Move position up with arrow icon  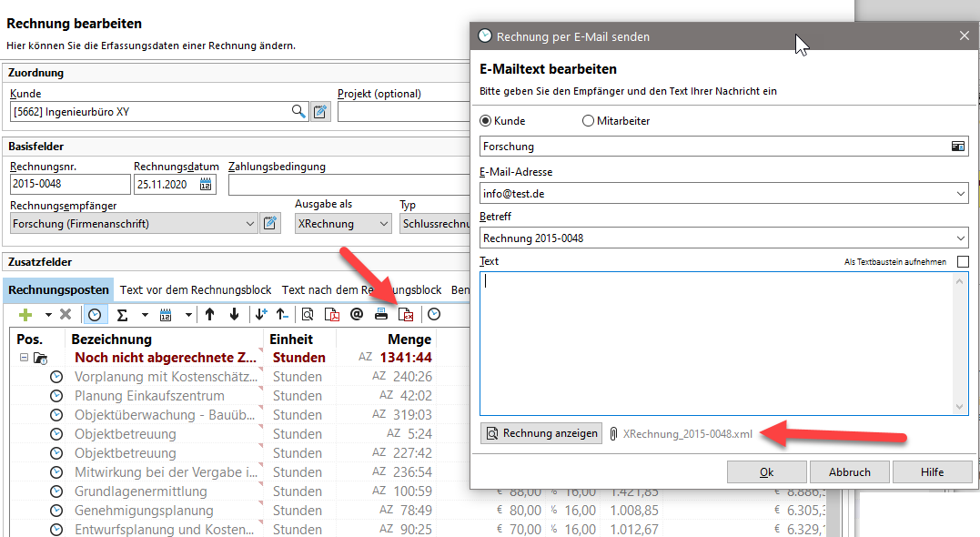[x=209, y=314]
